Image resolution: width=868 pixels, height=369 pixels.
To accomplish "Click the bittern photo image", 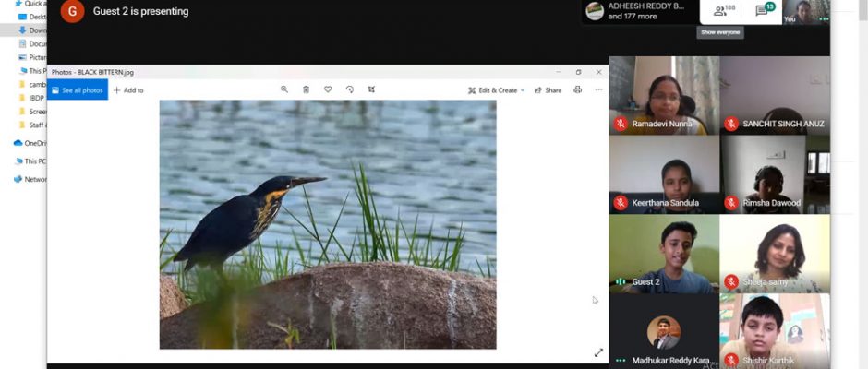I will 328,224.
